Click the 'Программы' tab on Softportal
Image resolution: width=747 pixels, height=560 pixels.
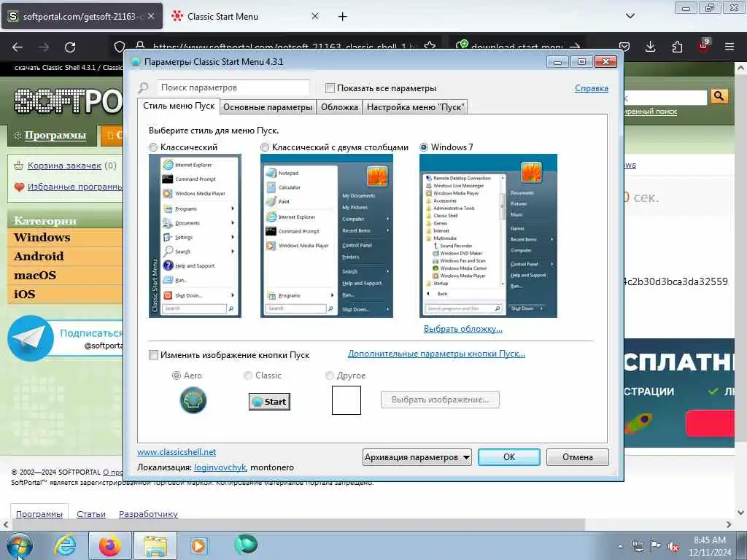[x=52, y=136]
